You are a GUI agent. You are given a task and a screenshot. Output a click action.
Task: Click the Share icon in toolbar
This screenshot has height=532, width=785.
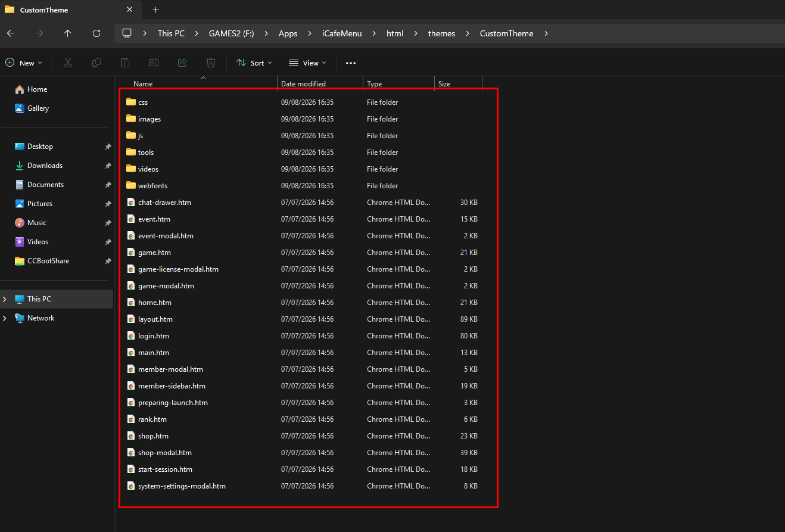182,63
